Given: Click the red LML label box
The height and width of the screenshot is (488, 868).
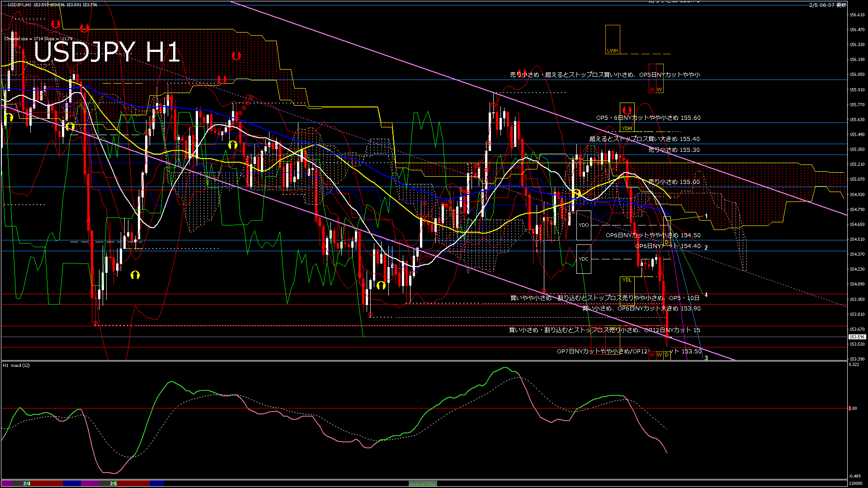Looking at the screenshot, I should (598, 340).
